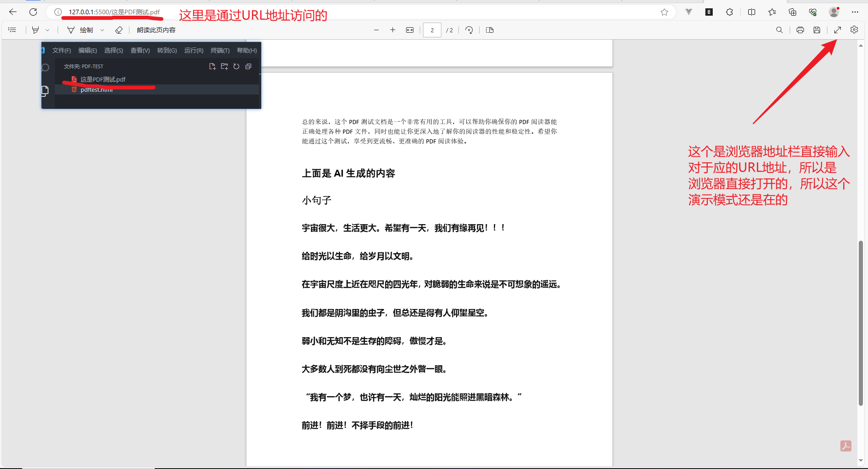Screen dimensions: 868x469
Task: Open the Favorites list icon
Action: tap(772, 12)
